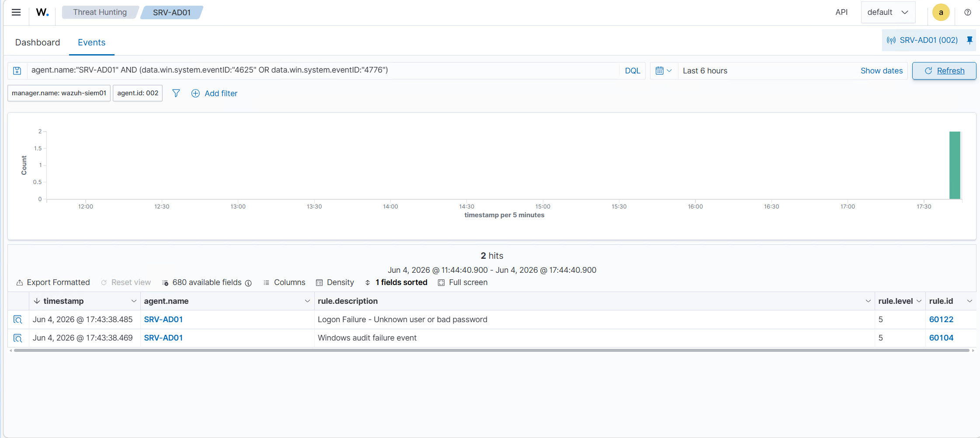Screen dimensions: 980x438
Task: Click the rule.level value in 60122 row
Action: pyautogui.click(x=881, y=320)
